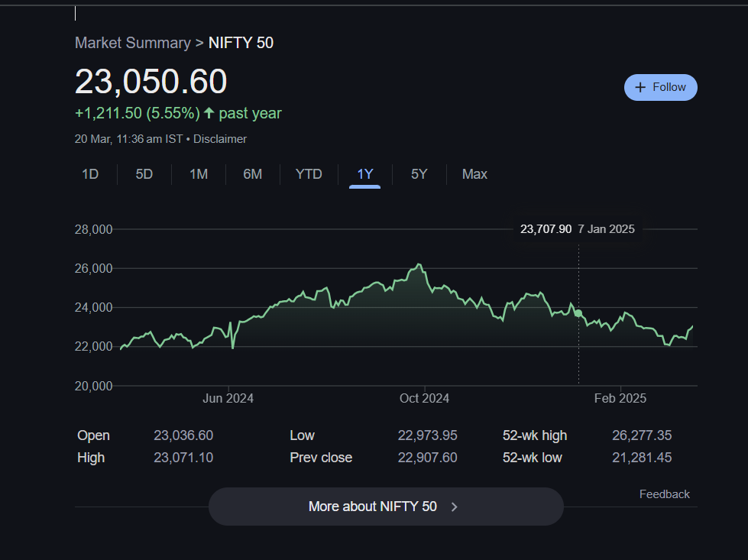Click the 7 Jan 2025 data point on chart
This screenshot has width=748, height=560.
578,313
